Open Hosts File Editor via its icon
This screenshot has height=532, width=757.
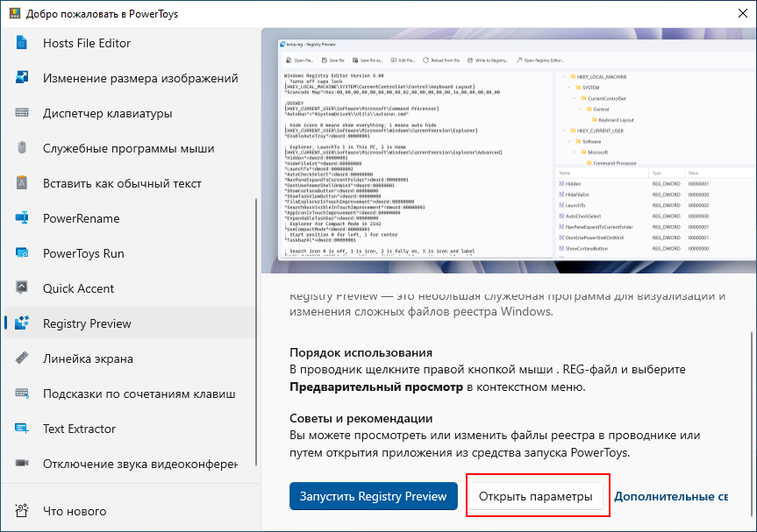[22, 43]
